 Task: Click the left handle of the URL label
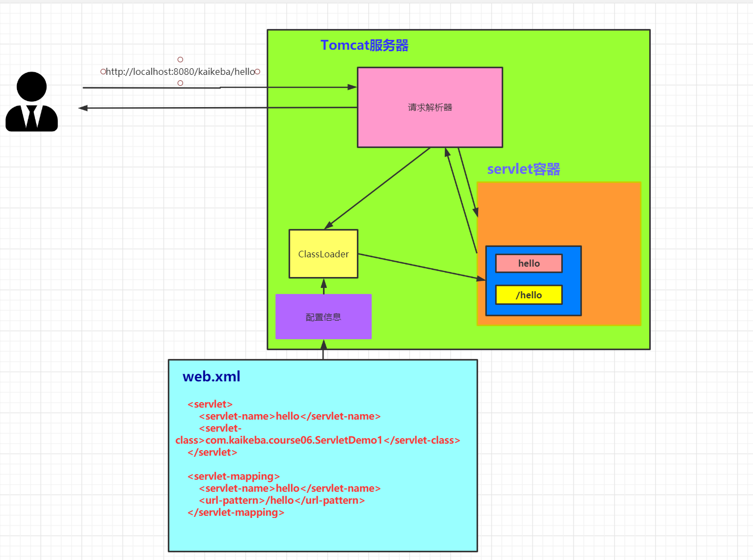pos(103,72)
